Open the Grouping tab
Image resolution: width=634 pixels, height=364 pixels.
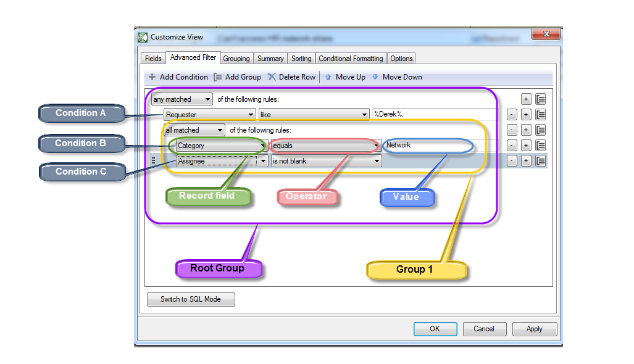(236, 58)
